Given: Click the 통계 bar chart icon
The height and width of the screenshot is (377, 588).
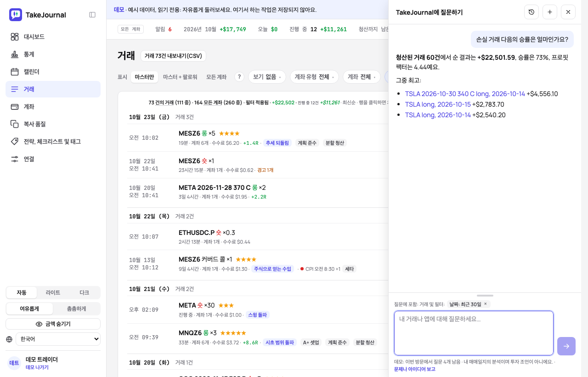Looking at the screenshot, I should (x=15, y=54).
